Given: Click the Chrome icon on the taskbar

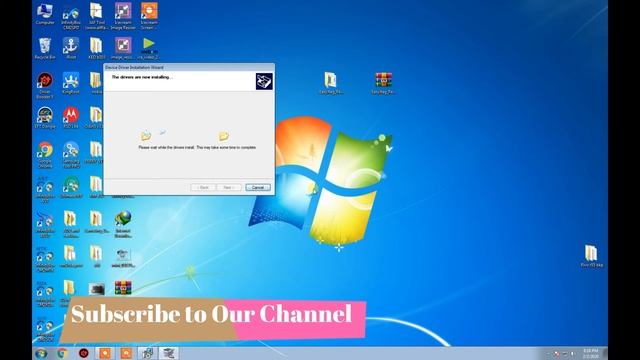Looking at the screenshot, I should [x=62, y=353].
